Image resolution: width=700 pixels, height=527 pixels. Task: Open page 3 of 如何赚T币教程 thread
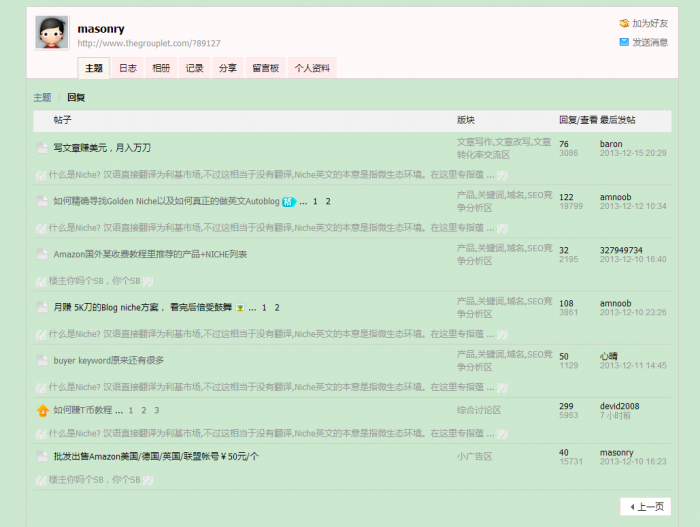[x=157, y=410]
